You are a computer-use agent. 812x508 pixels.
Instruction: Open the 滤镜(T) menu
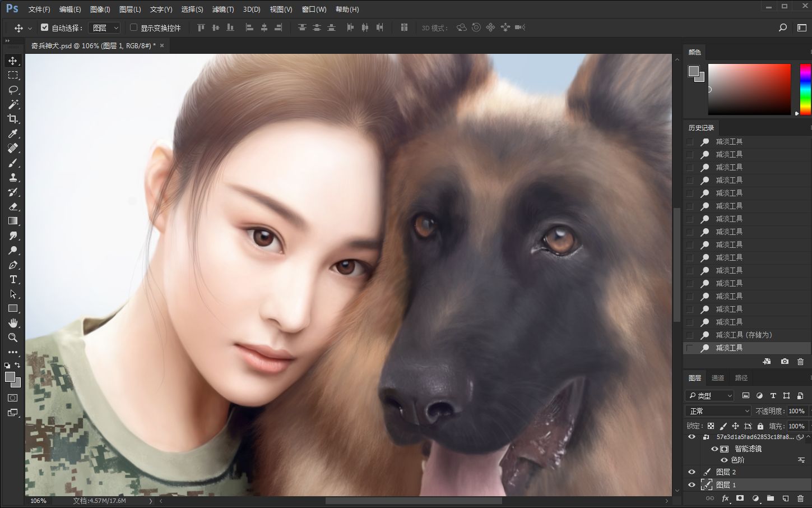223,10
